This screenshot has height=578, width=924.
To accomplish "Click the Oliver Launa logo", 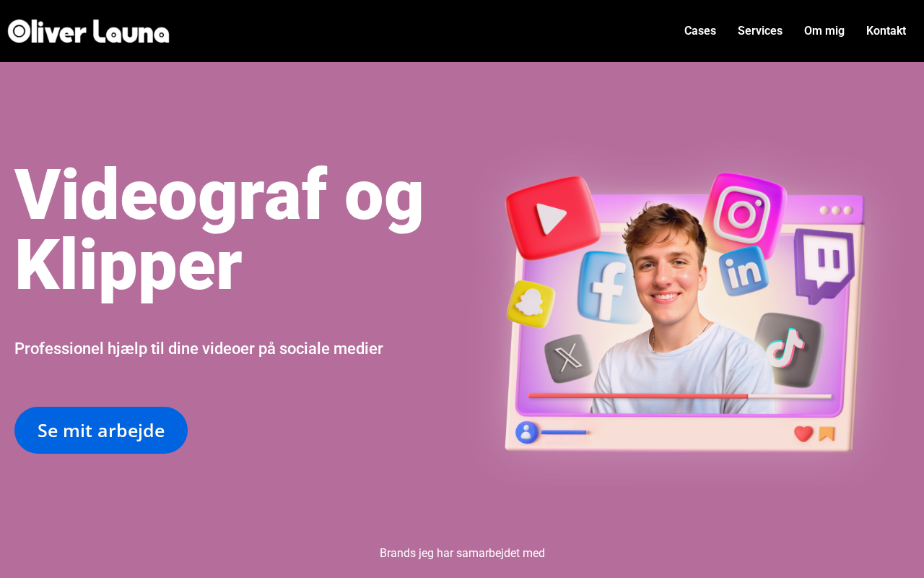I will pyautogui.click(x=89, y=31).
